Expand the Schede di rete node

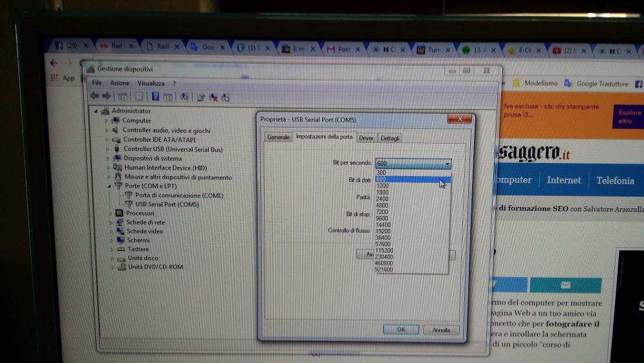(x=111, y=222)
